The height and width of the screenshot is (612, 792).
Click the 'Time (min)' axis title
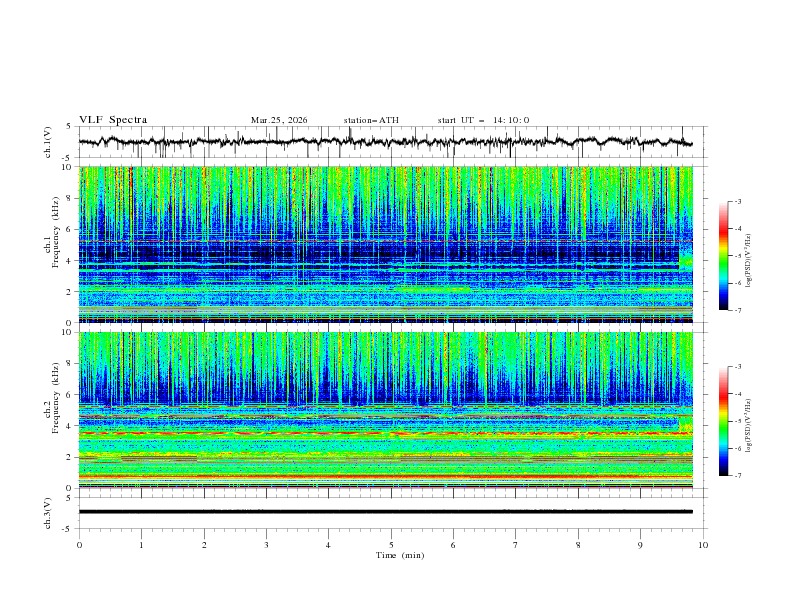pos(400,555)
